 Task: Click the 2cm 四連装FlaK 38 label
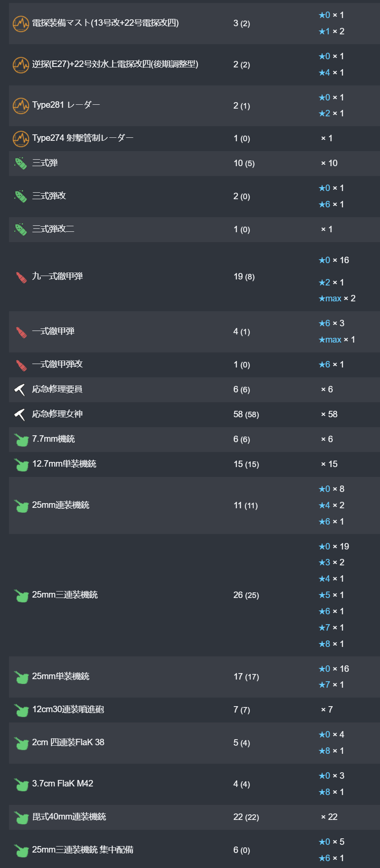[68, 742]
